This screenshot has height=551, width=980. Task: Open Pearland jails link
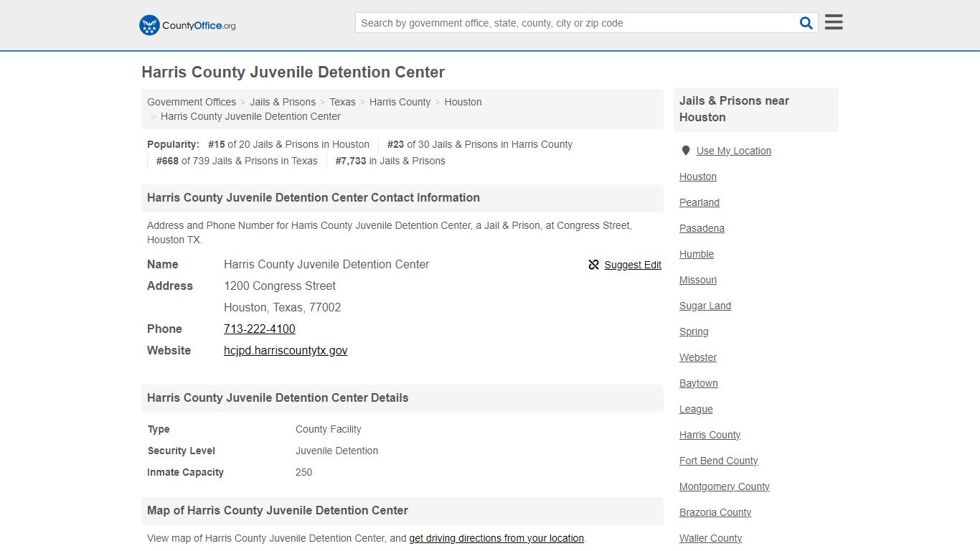coord(699,202)
